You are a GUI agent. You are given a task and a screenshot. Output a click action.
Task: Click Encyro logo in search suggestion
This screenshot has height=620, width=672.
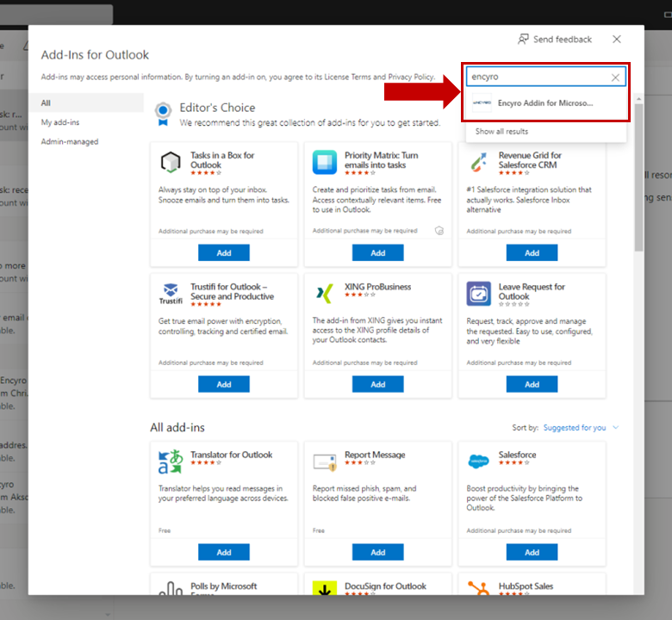click(x=482, y=102)
